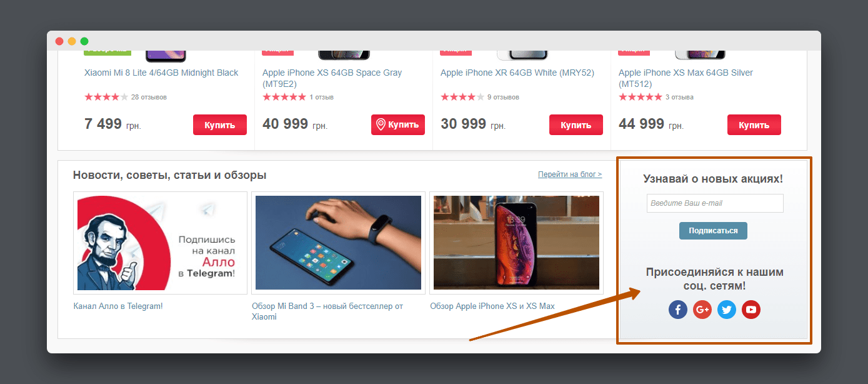The image size is (868, 384).
Task: Open Apple iPhone XR 64GB White product title
Action: (517, 73)
